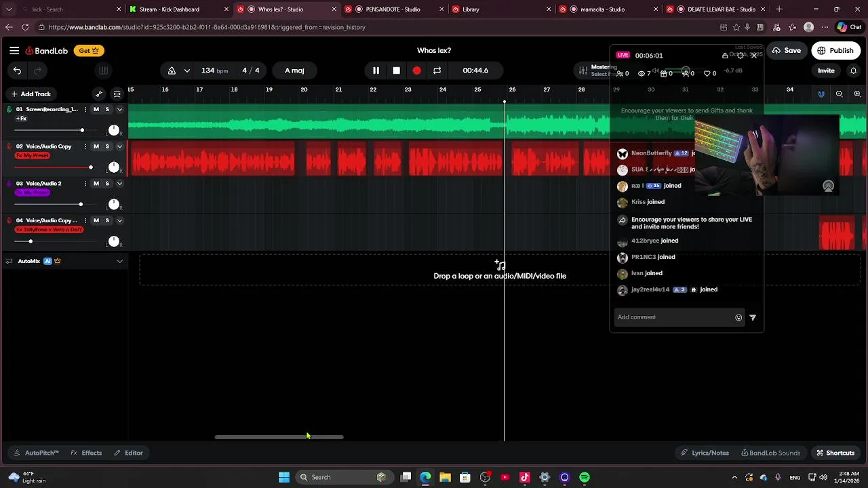Viewport: 868px width, 488px height.
Task: Open the AutoPitch tab
Action: click(36, 453)
